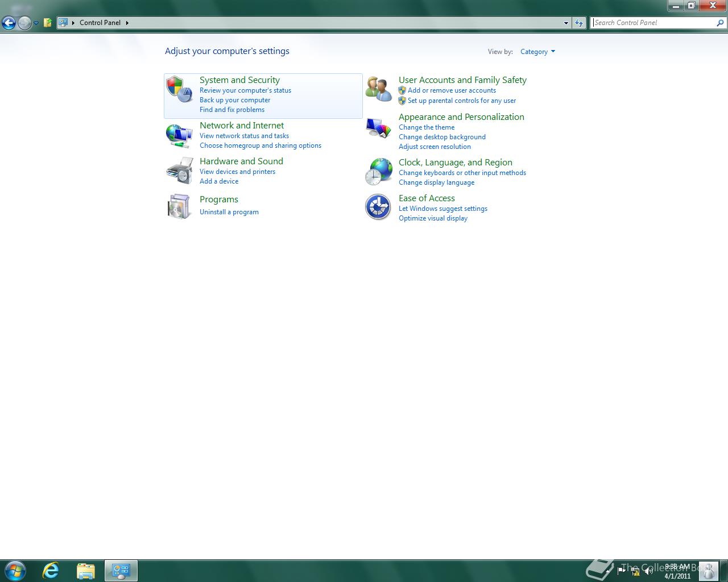Open Hardware and Sound printer icon

(x=179, y=171)
